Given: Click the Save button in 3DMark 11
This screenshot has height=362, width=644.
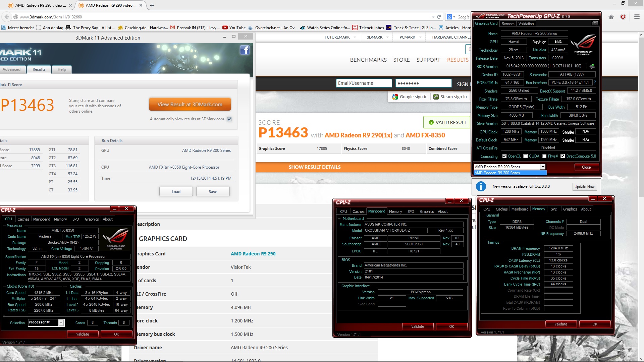Looking at the screenshot, I should [x=213, y=191].
